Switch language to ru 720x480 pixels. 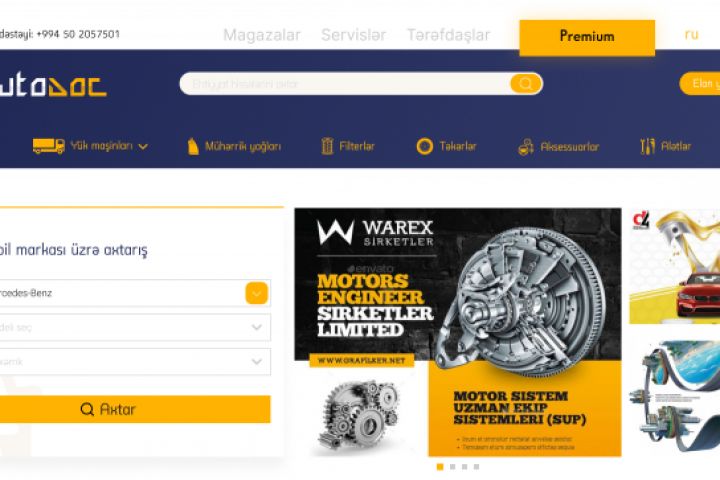pyautogui.click(x=691, y=34)
